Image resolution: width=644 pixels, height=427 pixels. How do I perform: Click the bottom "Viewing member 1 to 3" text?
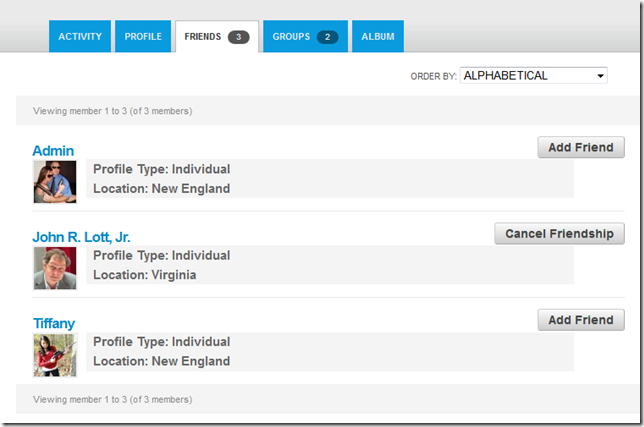click(x=113, y=399)
